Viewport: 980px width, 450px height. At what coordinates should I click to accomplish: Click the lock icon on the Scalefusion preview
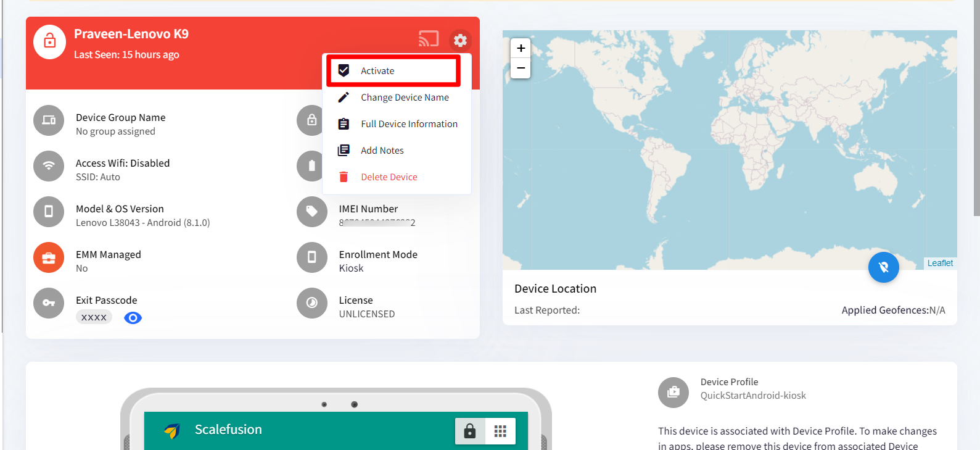(x=470, y=431)
